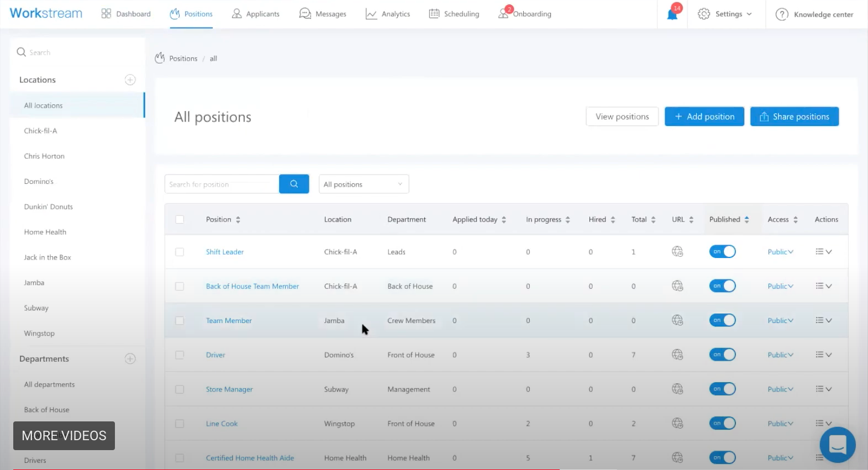Open actions list icon for Store Manager

823,389
